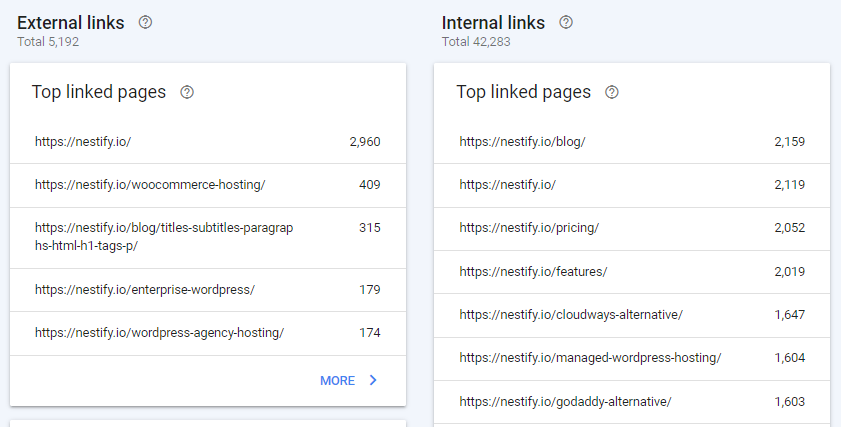Select internal managed-wordpress-hosting page row

[632, 358]
